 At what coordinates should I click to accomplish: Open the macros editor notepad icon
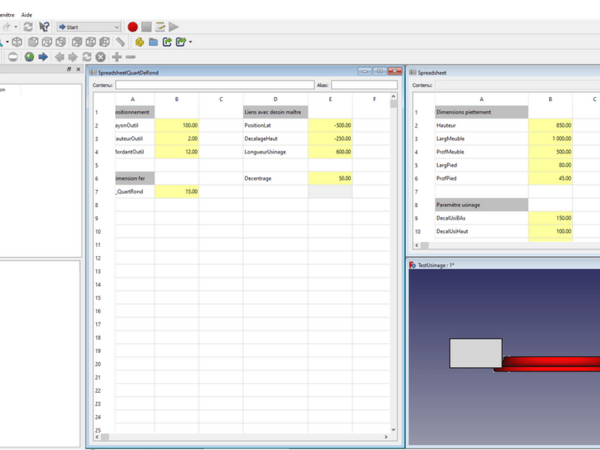click(160, 27)
